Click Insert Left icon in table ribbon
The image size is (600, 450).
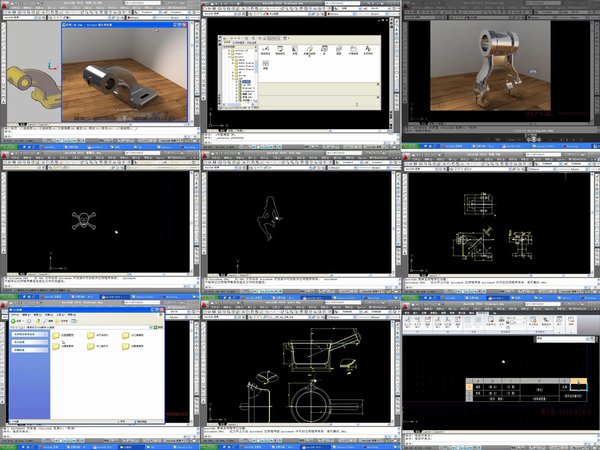pos(438,324)
